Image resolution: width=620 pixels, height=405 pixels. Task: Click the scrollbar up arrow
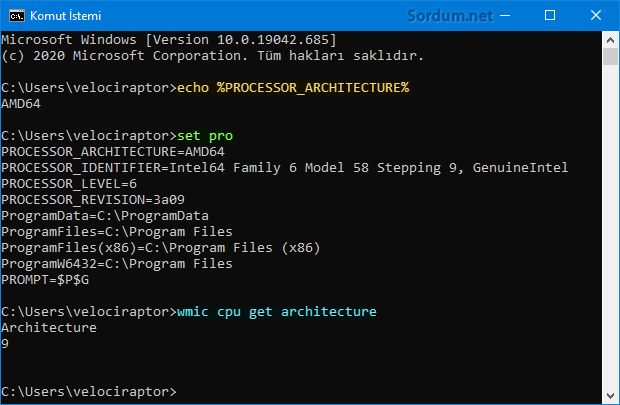click(611, 40)
